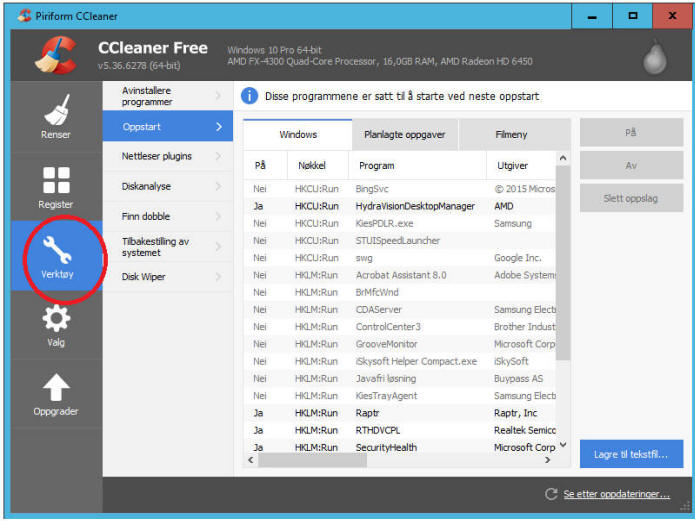
Task: Click Se etter oppdateringer link
Action: pos(617,494)
